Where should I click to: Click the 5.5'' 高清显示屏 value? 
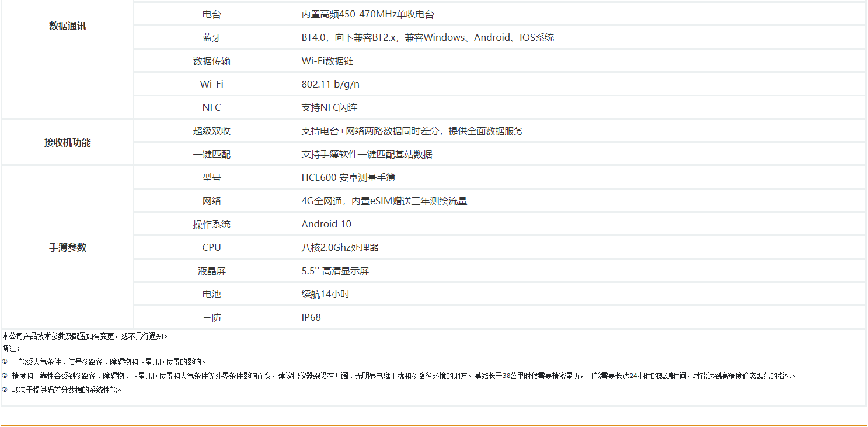[335, 271]
